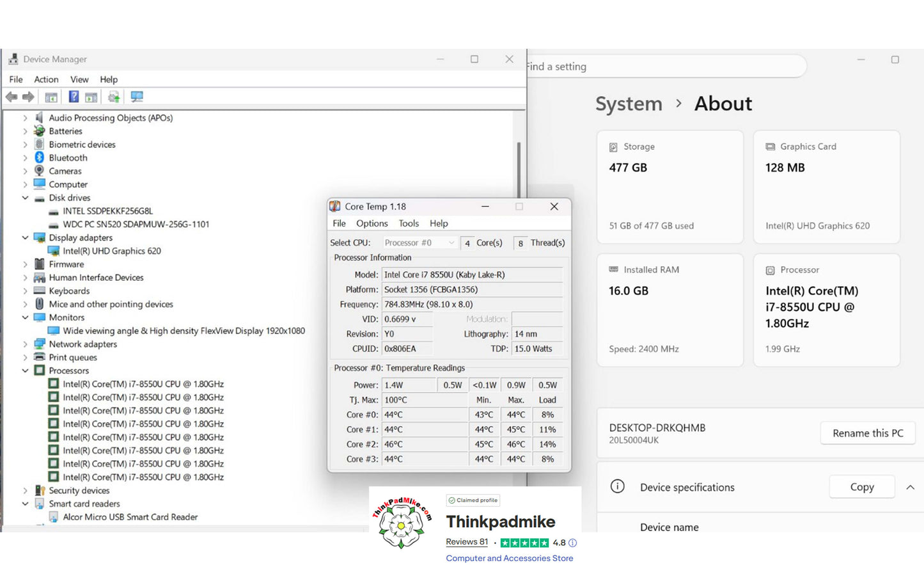
Task: Click the Claimed profile badge
Action: 473,500
